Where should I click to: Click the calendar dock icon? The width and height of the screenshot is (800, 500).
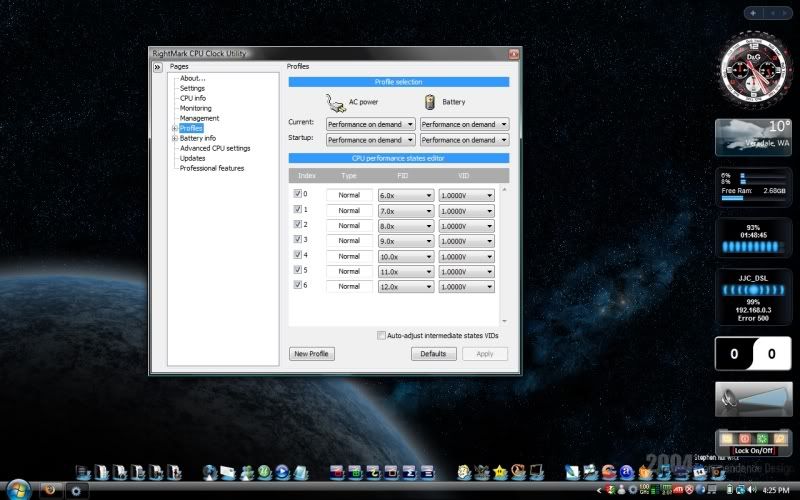click(x=699, y=472)
